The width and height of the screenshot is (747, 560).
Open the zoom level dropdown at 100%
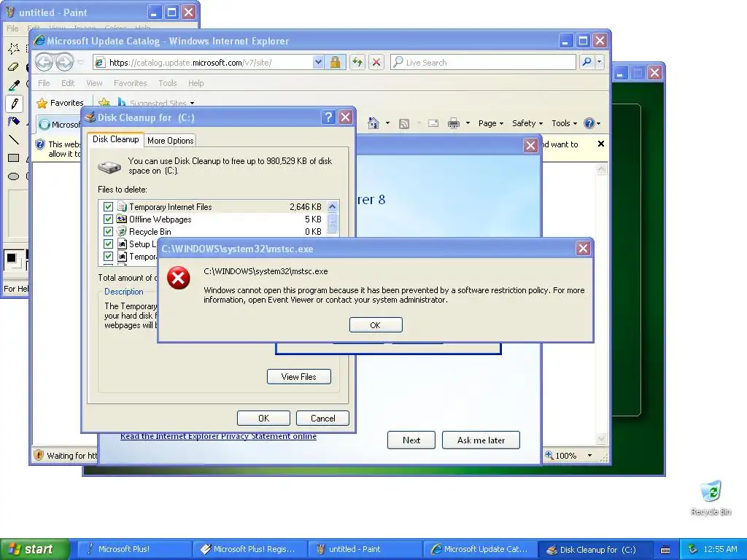pos(589,456)
